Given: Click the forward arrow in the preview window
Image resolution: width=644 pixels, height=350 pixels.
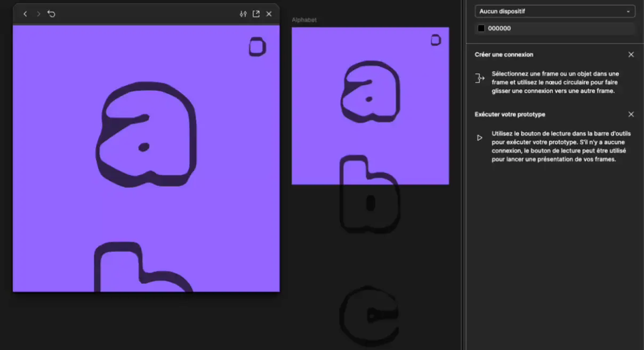Looking at the screenshot, I should tap(38, 14).
